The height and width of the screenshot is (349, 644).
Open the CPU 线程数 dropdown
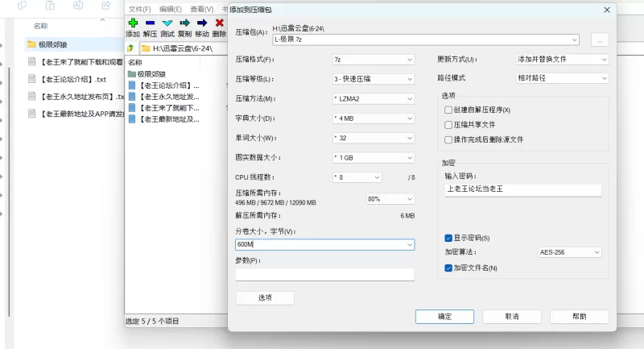click(x=357, y=177)
